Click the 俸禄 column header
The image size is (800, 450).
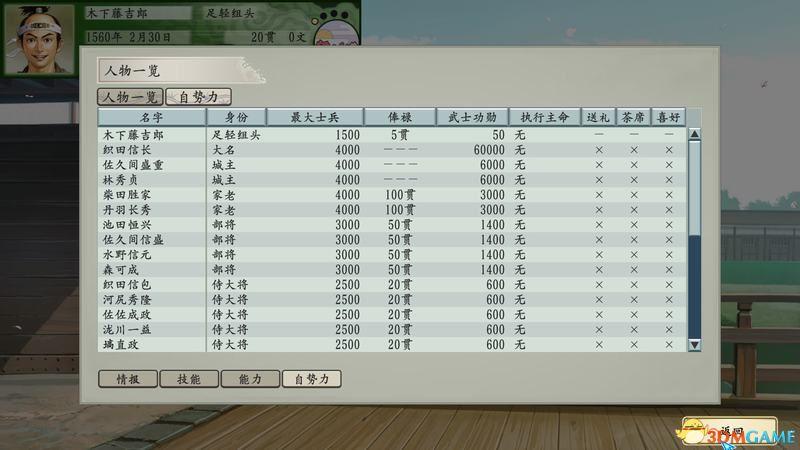[400, 117]
